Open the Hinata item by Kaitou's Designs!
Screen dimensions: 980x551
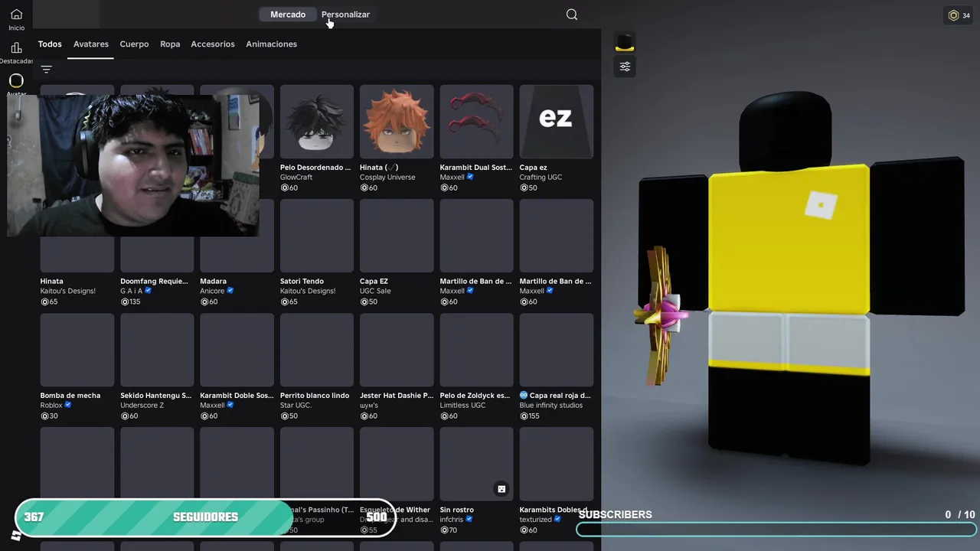77,253
